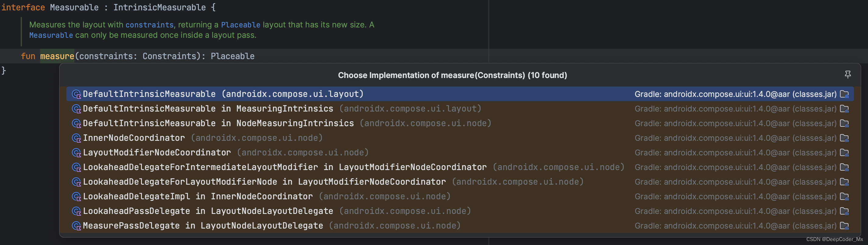Choose LookaheadPassDelegate in LayoutNodeLayoutDelegate
Image resolution: width=868 pixels, height=245 pixels.
coord(460,211)
